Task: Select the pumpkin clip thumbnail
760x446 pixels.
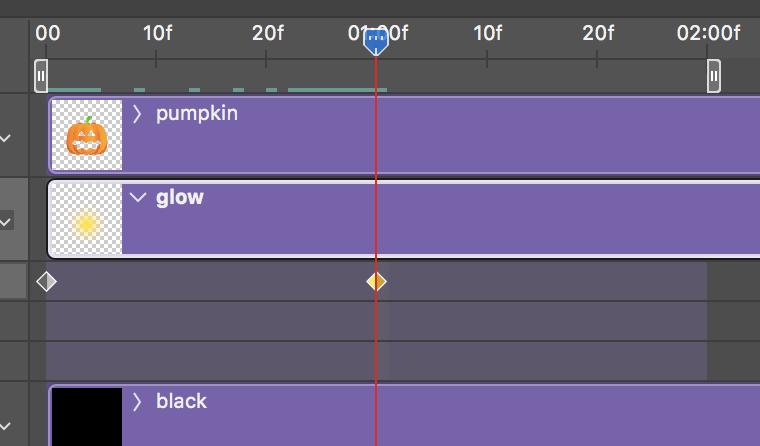Action: click(x=87, y=135)
